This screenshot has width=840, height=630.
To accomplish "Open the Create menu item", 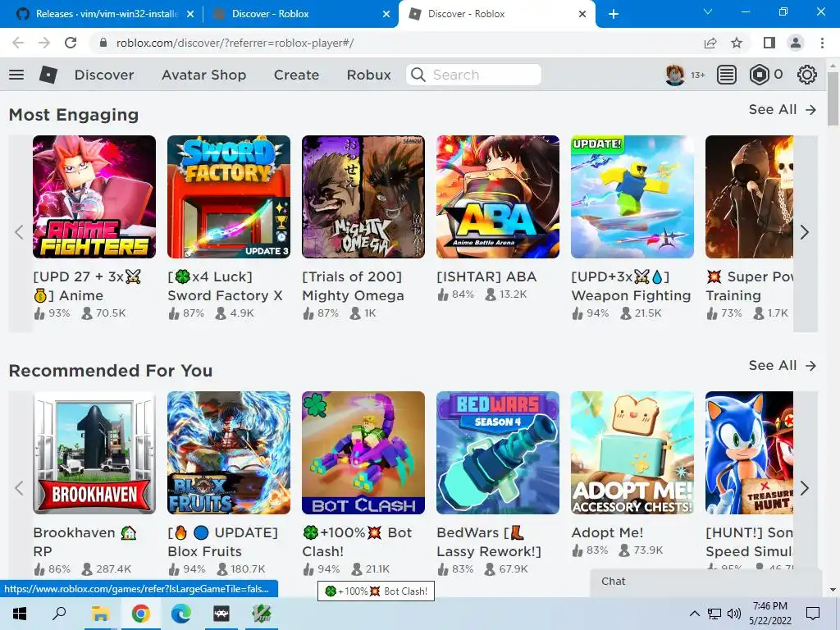I will point(296,75).
